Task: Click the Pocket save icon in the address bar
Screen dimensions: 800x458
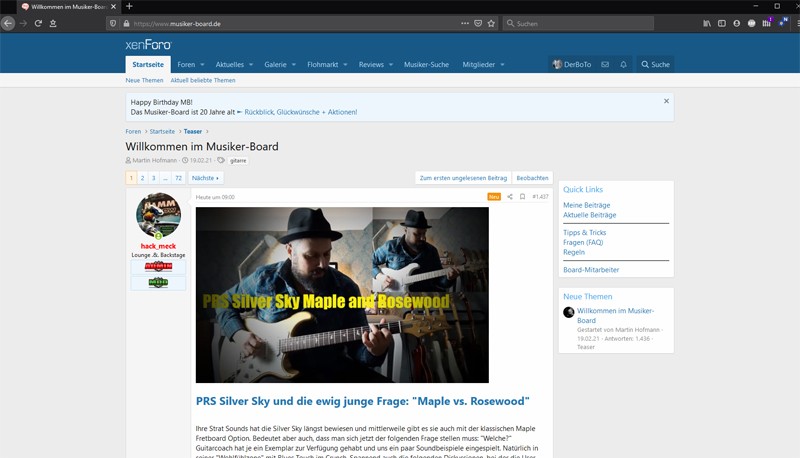Action: (478, 23)
